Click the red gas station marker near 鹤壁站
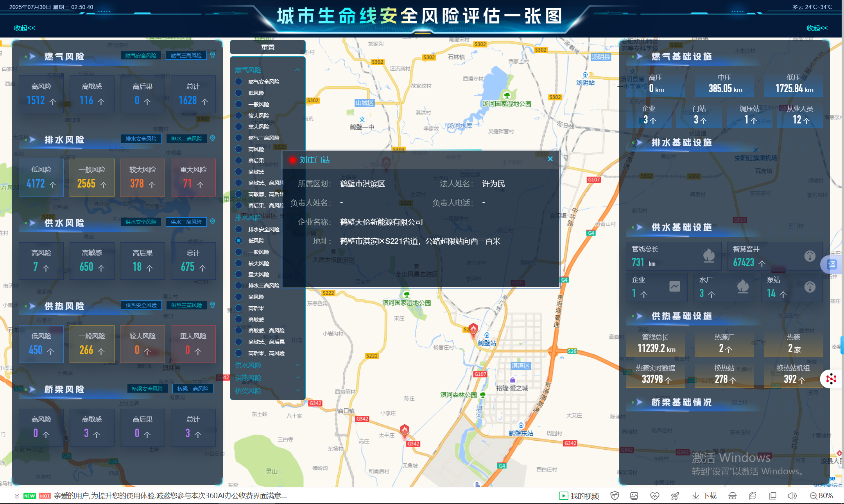 pyautogui.click(x=473, y=329)
